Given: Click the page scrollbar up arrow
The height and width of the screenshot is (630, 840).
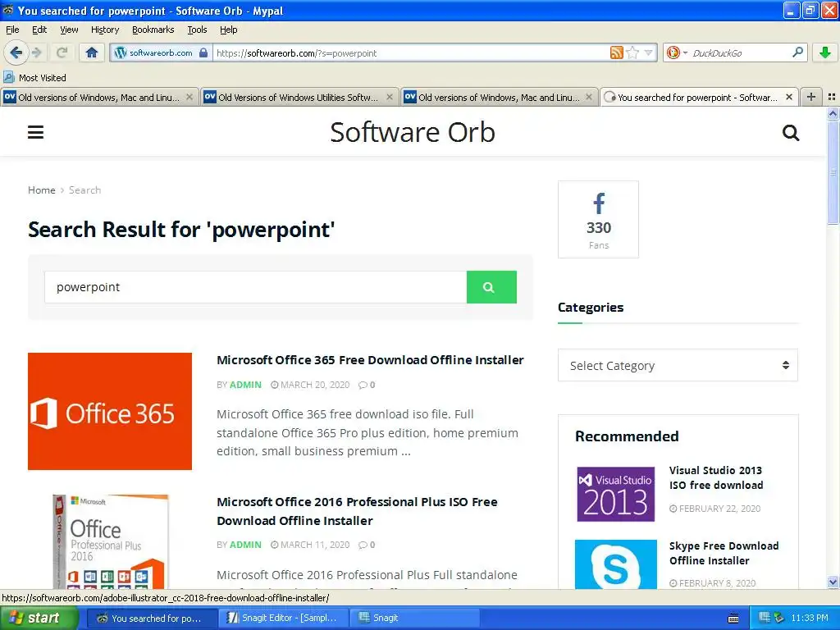Looking at the screenshot, I should pos(833,113).
